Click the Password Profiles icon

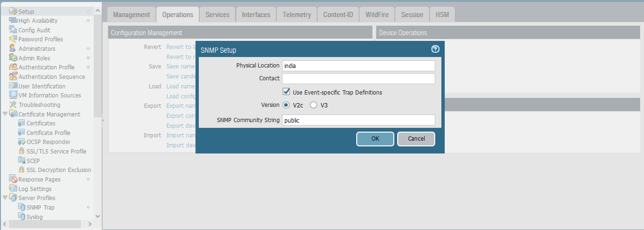point(13,39)
